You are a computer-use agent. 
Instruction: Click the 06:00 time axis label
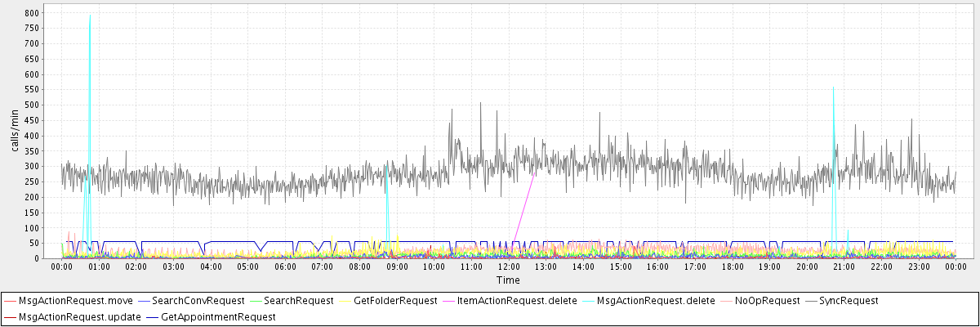(x=285, y=267)
